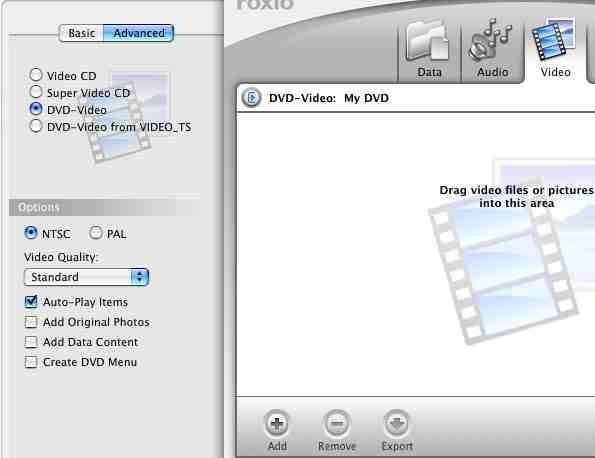
Task: Open the Video Quality Standard dropdown
Action: point(86,277)
